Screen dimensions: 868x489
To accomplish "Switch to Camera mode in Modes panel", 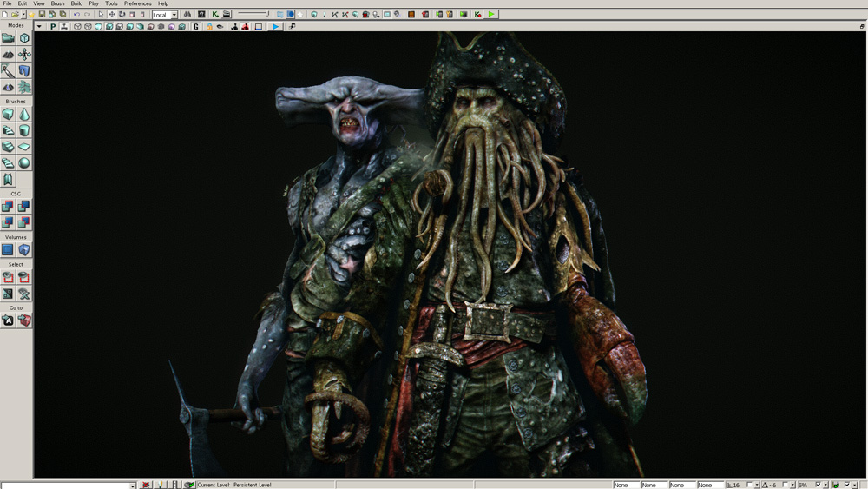I will pos(8,38).
